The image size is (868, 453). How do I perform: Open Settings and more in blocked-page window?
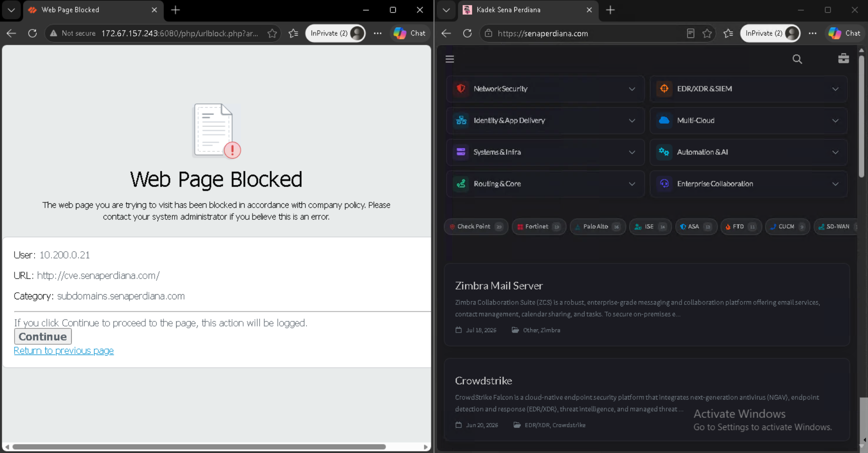click(378, 33)
